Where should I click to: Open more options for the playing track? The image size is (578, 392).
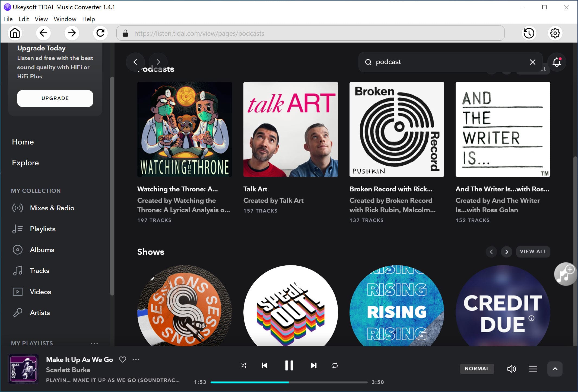[136, 359]
